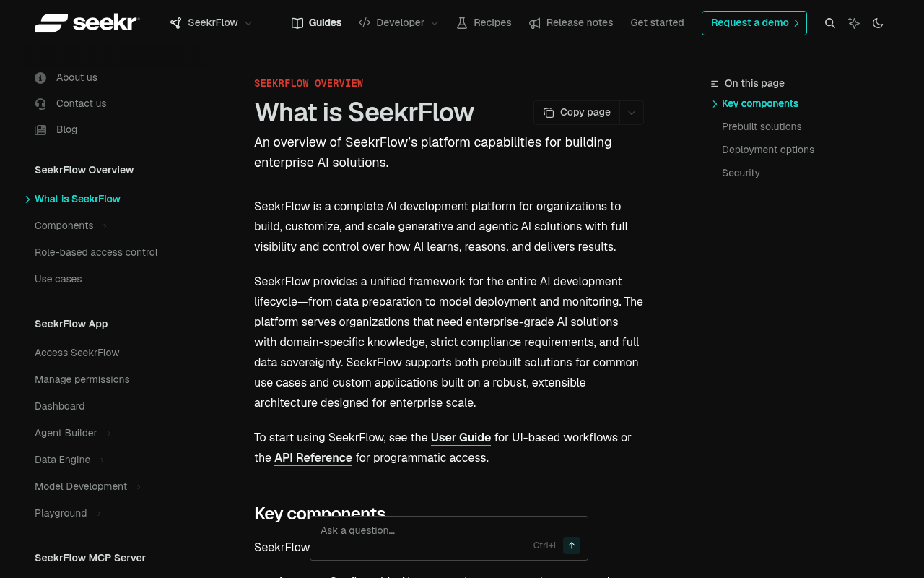
Task: Click the Contact us headset icon
Action: (x=40, y=104)
